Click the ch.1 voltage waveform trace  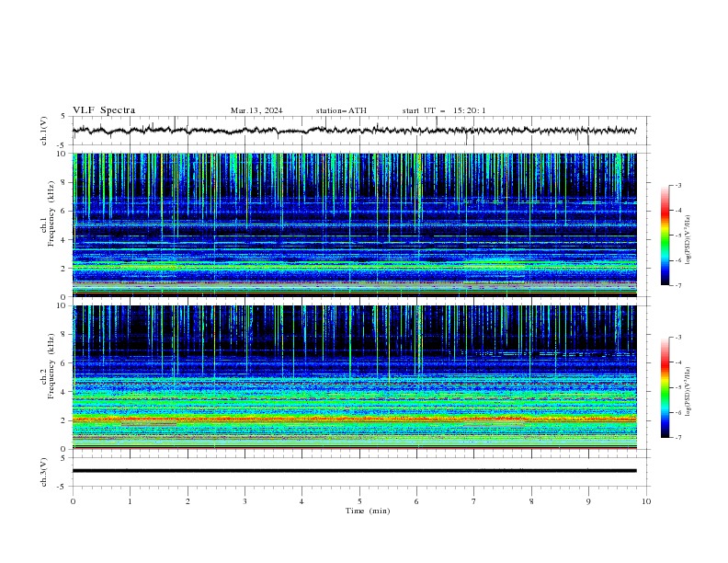(354, 131)
